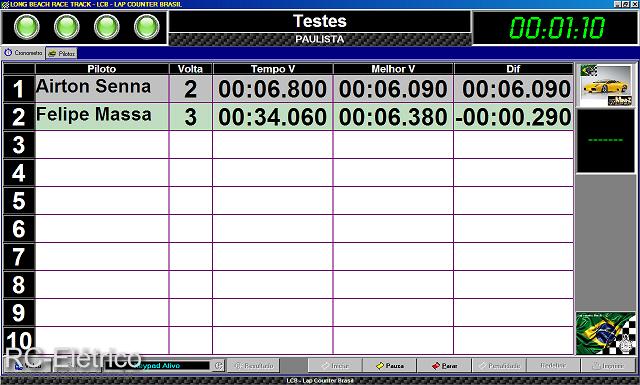Select Felipe Massa pilot row

(288, 117)
